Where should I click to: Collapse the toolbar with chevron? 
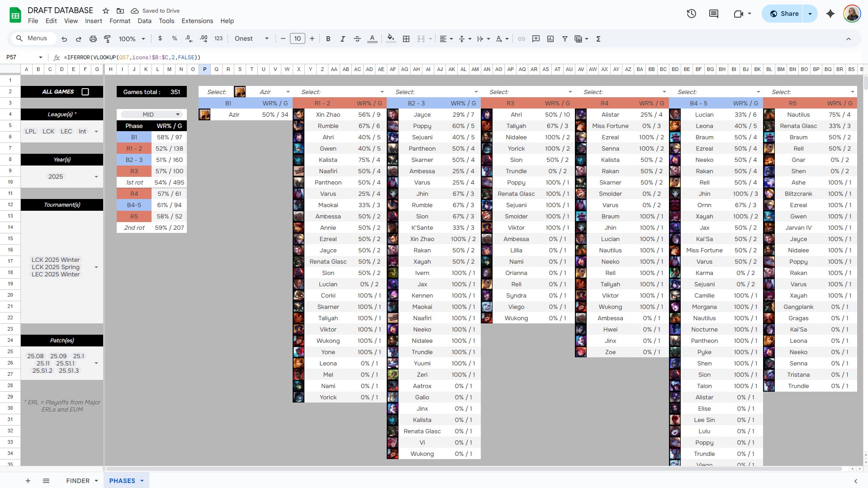pyautogui.click(x=849, y=39)
